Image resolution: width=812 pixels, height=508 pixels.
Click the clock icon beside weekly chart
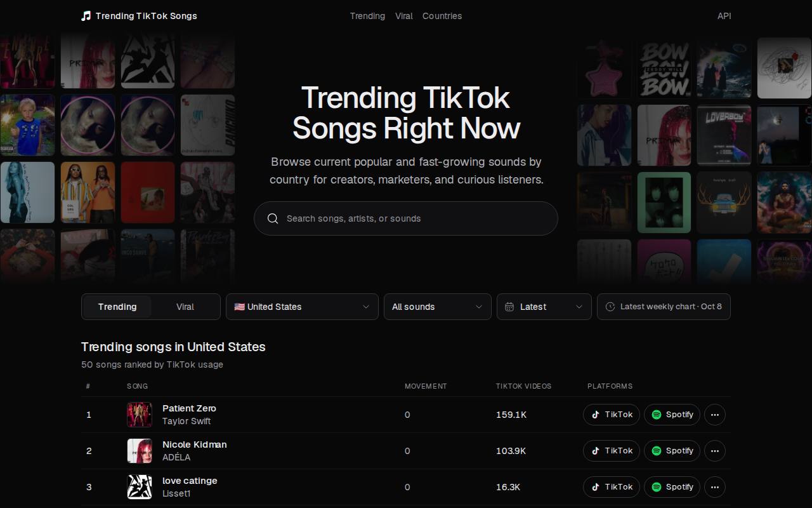click(x=610, y=307)
